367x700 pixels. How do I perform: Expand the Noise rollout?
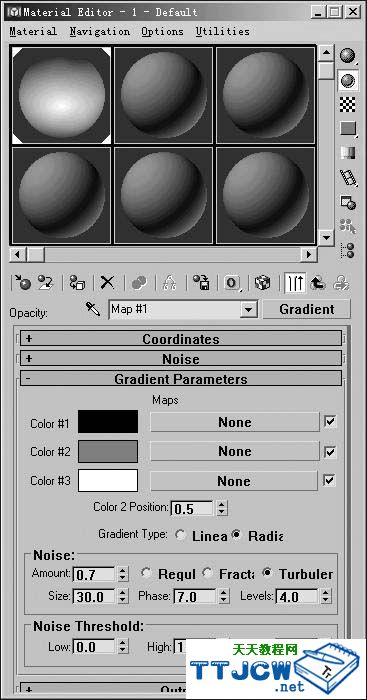[181, 358]
